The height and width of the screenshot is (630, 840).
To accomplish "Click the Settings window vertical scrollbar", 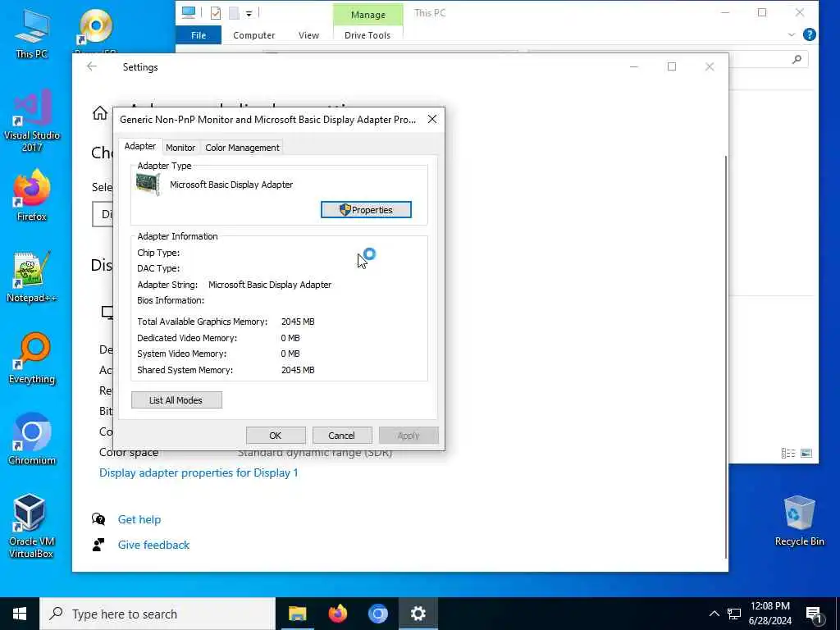I will tap(726, 356).
